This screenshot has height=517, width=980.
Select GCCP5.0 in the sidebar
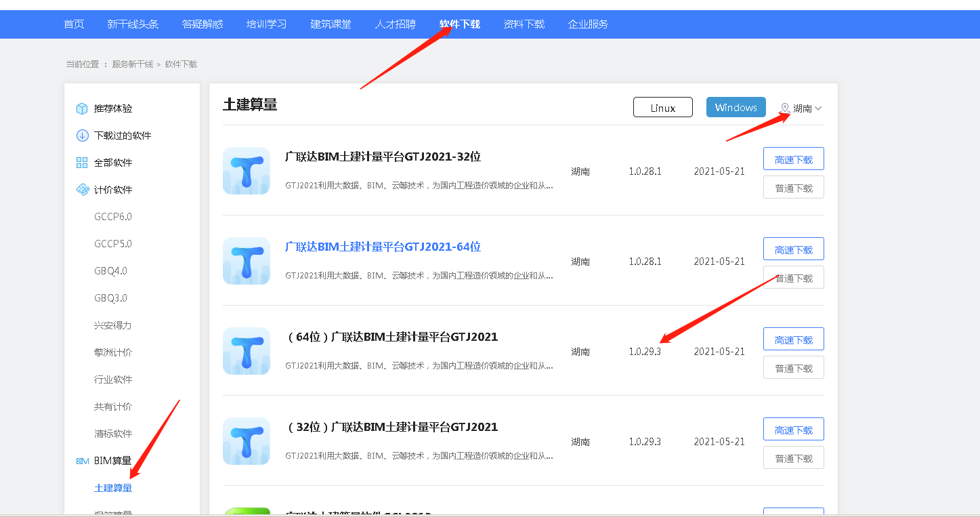113,244
